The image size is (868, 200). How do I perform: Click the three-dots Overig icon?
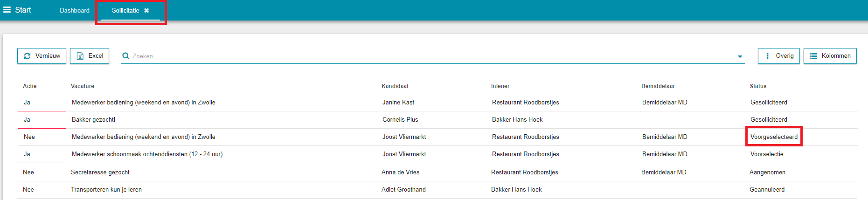(x=768, y=56)
